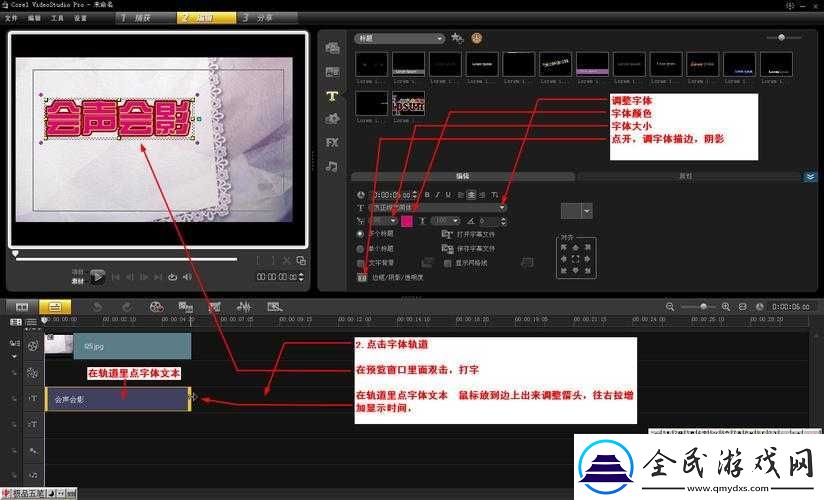This screenshot has width=824, height=500.
Task: Open the Media library panel icon
Action: pyautogui.click(x=332, y=48)
